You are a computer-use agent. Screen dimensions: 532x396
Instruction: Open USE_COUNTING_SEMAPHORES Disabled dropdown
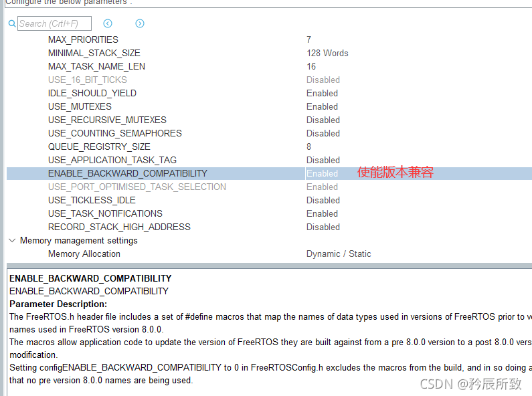tap(323, 133)
